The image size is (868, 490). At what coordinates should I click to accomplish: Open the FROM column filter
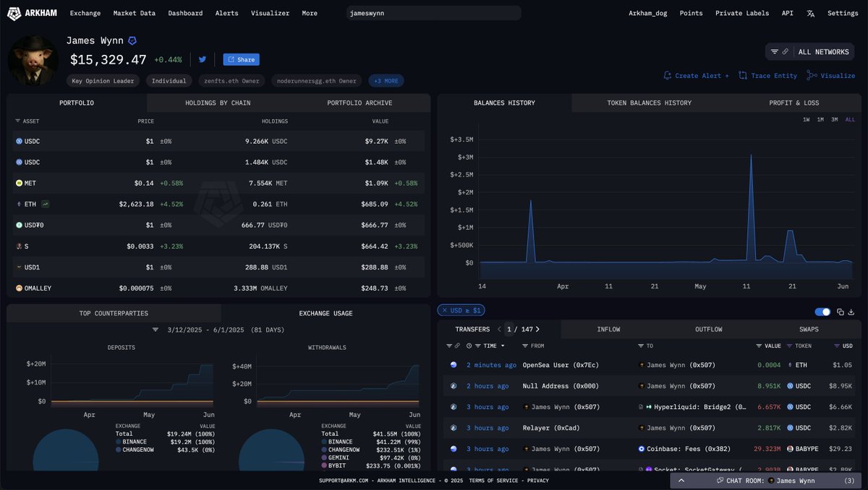pos(524,345)
